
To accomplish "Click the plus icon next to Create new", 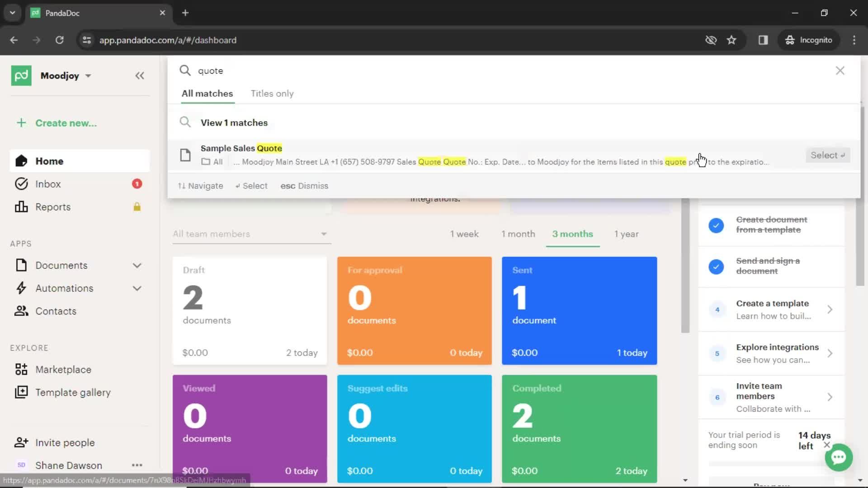I will [21, 123].
